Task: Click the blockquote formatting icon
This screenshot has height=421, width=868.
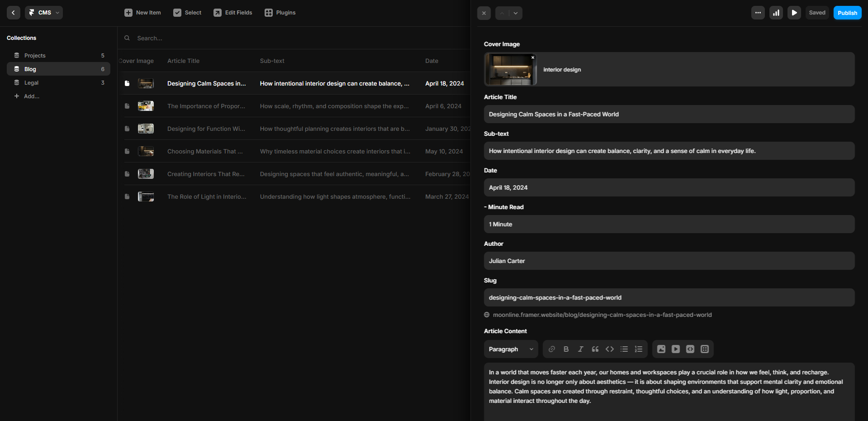Action: 595,349
